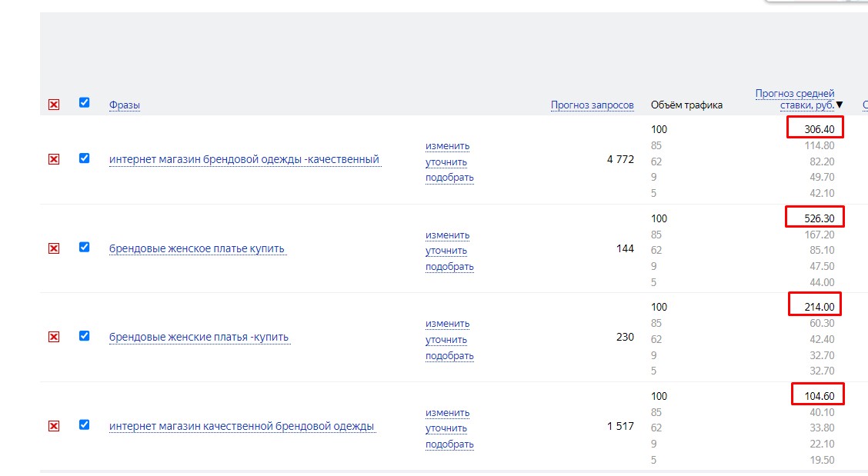Sort table by 'Прогноз запросов' column

tap(592, 105)
